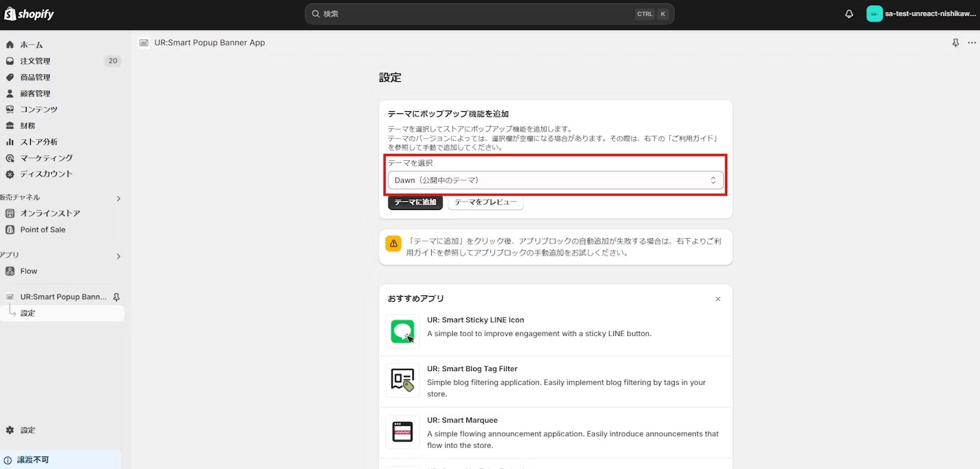The height and width of the screenshot is (469, 980).
Task: Click the 販売チャネル section label
Action: click(x=20, y=197)
